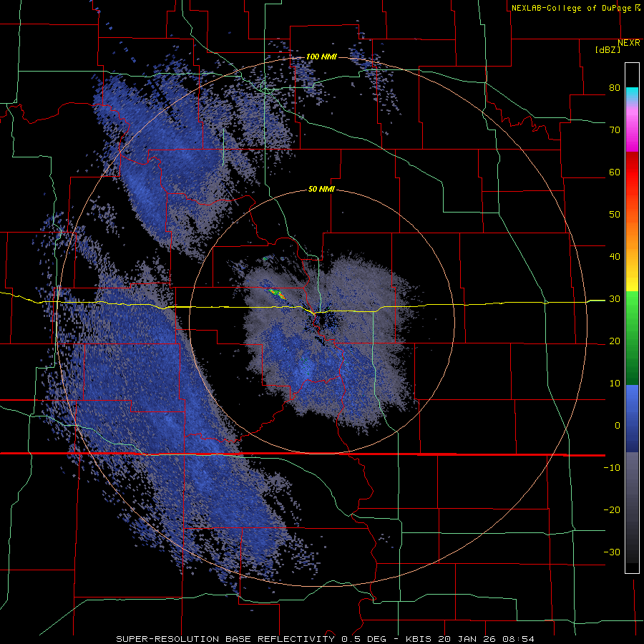Viewport: 644px width, 644px height.
Task: Click the 10 value on the dBZ scale
Action: pos(615,384)
